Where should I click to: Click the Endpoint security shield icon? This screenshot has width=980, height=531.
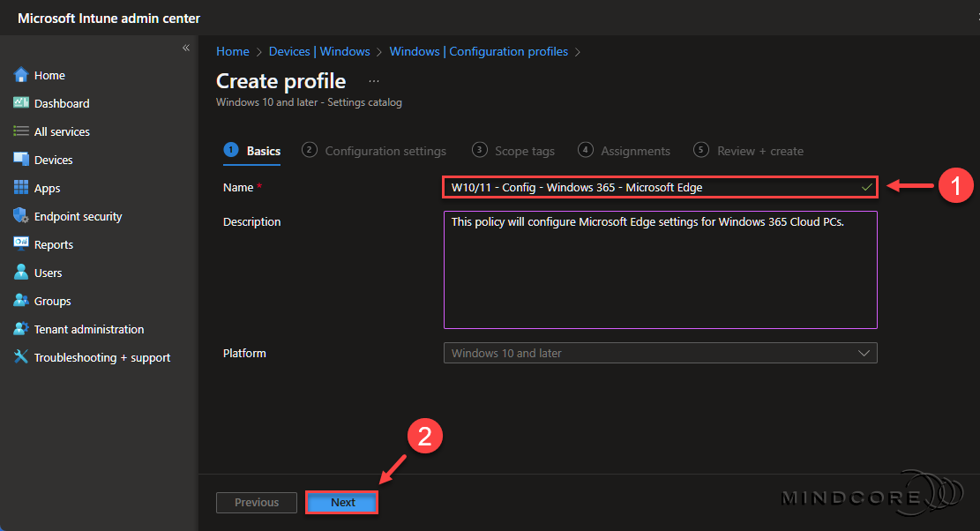[21, 216]
